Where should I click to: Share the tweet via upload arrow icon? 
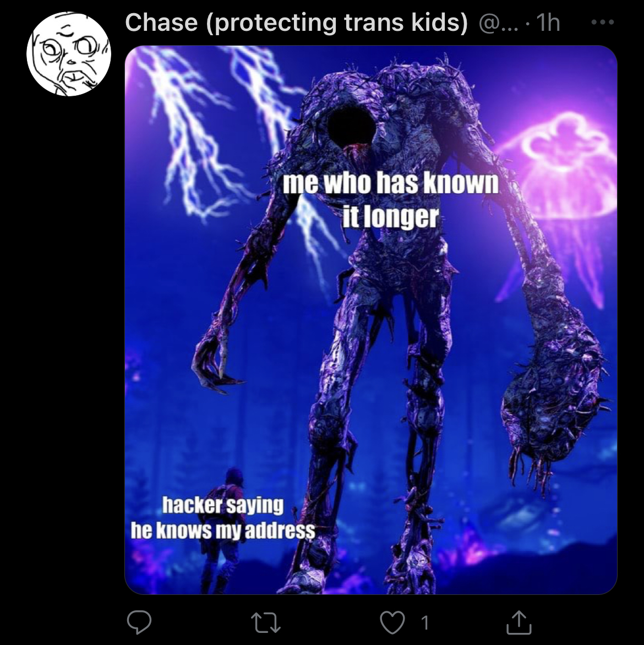(x=519, y=622)
